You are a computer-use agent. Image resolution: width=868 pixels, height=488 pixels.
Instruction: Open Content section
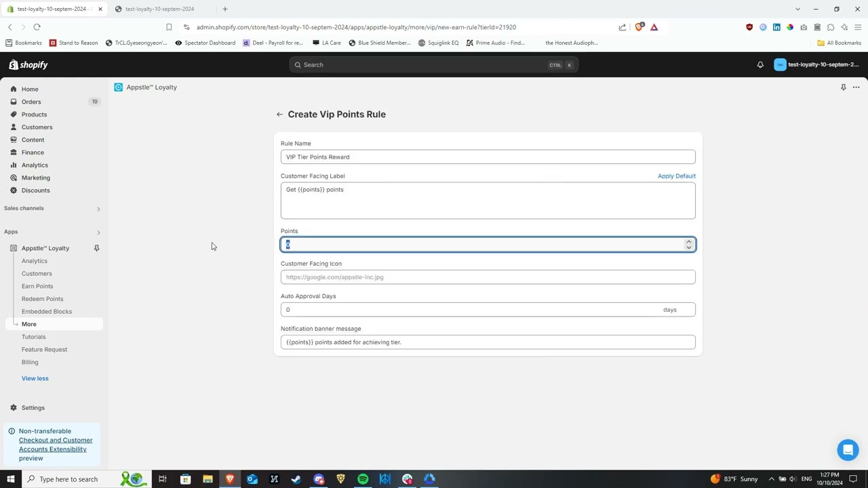coord(33,140)
